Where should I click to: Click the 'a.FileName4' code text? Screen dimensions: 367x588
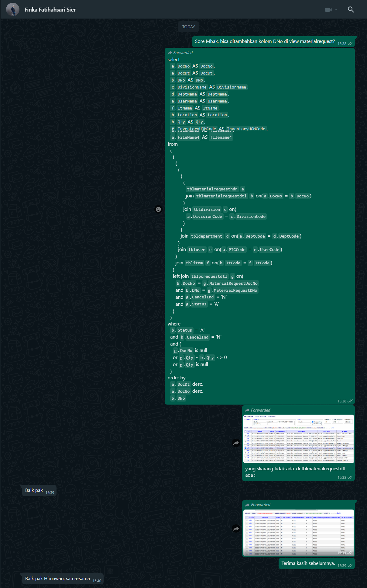point(185,137)
